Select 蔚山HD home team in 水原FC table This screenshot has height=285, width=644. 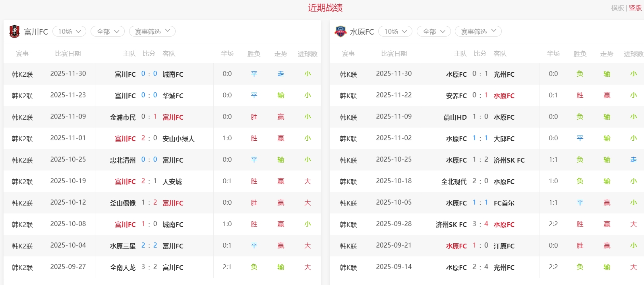tap(455, 117)
